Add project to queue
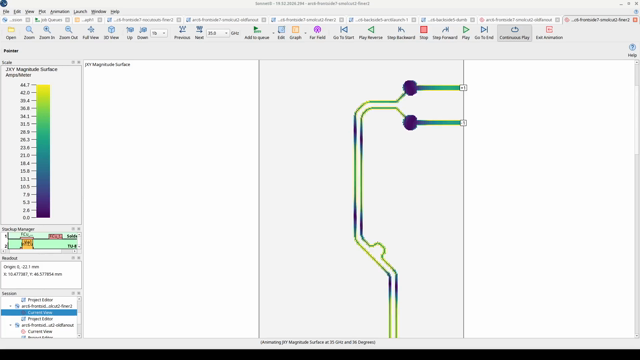Image resolution: width=640 pixels, height=360 pixels. 257,33
